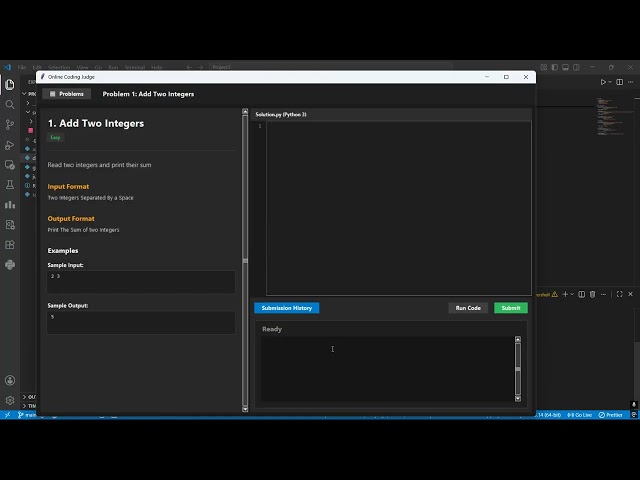Toggle secondary side bar in VS Code title bar
Image resolution: width=640 pixels, height=480 pixels.
(576, 67)
